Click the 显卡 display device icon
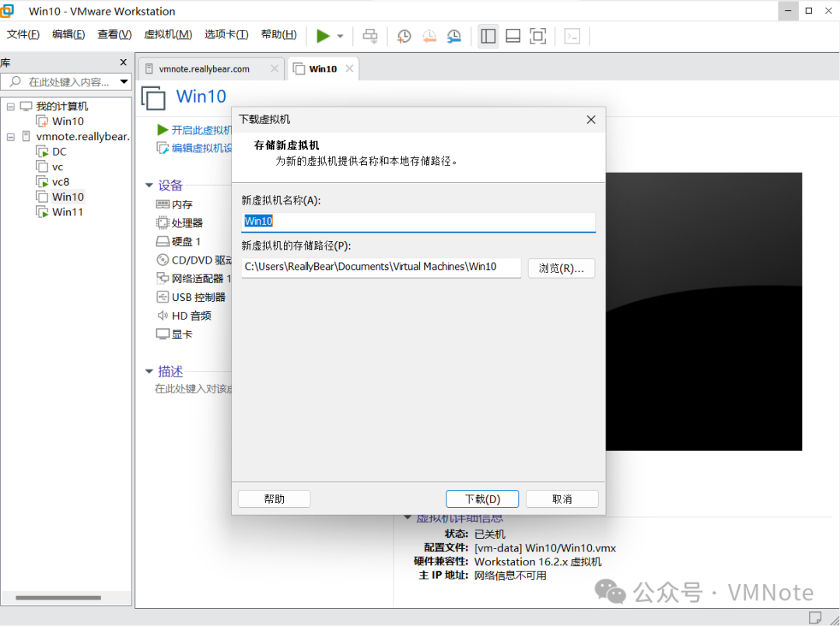This screenshot has height=626, width=840. 163,334
